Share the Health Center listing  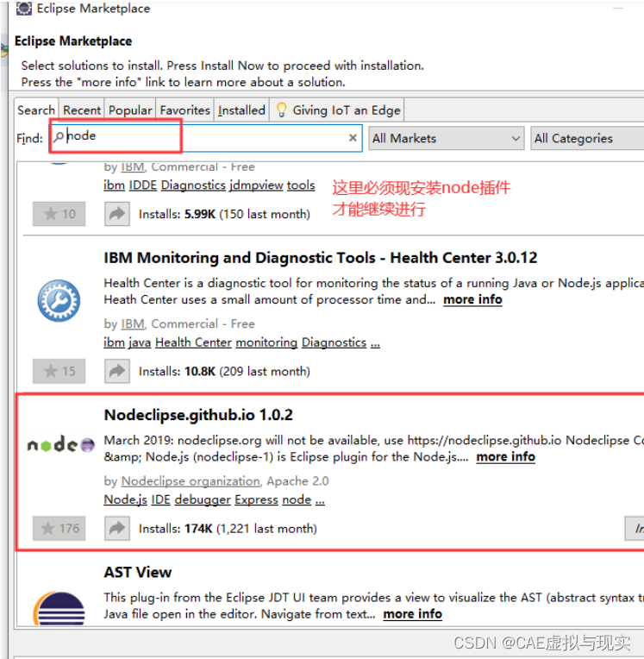point(117,371)
